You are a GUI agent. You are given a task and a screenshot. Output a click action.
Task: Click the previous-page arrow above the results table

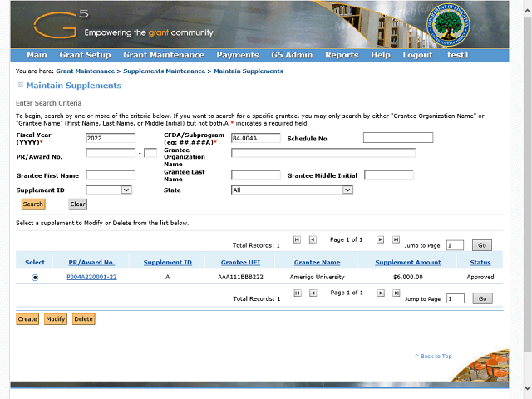(x=313, y=239)
